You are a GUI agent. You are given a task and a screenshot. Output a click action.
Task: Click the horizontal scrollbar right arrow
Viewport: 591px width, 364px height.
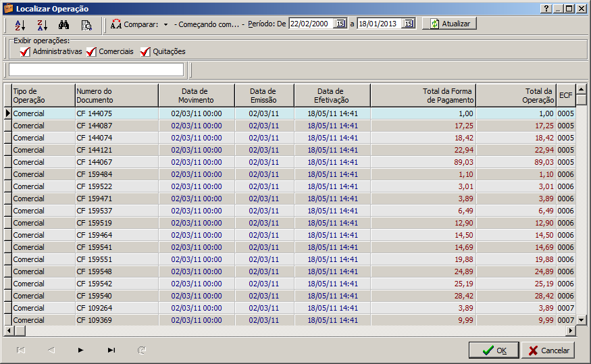click(571, 330)
